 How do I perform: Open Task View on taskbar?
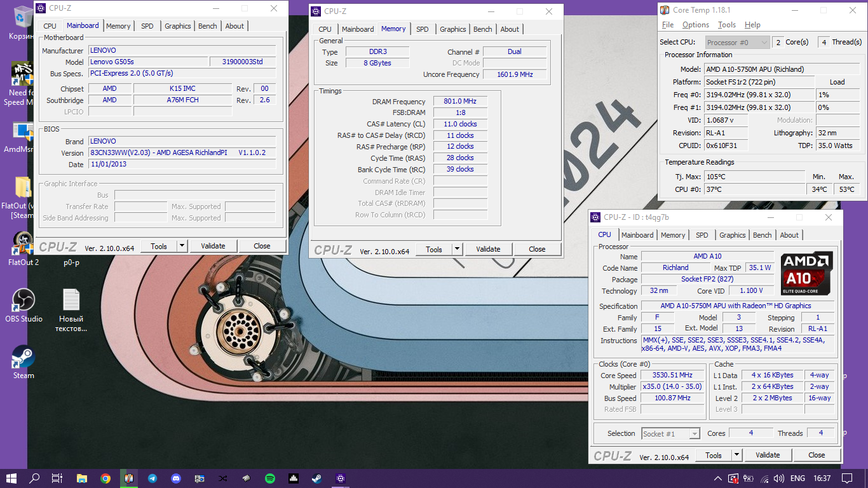(57, 478)
